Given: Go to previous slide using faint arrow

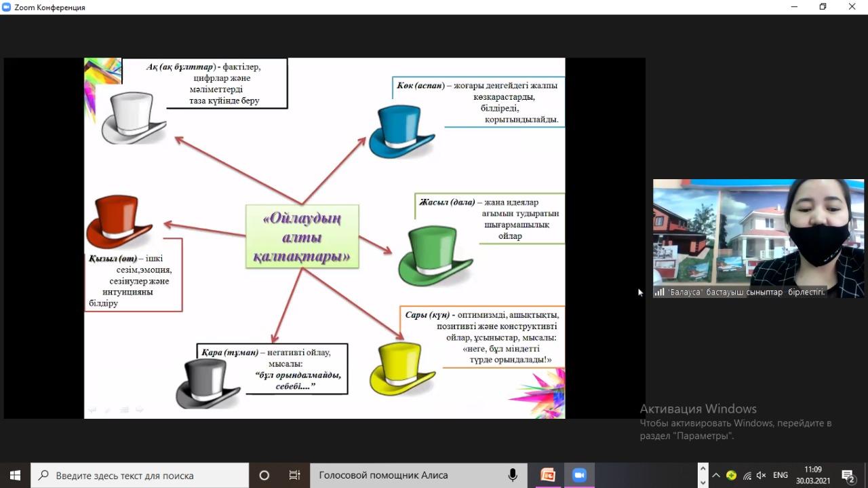Looking at the screenshot, I should (93, 409).
